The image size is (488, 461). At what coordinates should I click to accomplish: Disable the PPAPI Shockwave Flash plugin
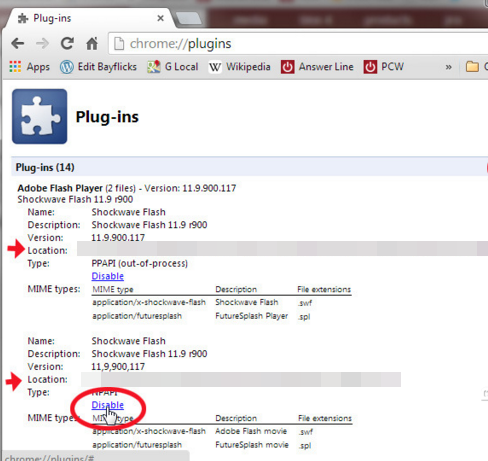click(108, 276)
